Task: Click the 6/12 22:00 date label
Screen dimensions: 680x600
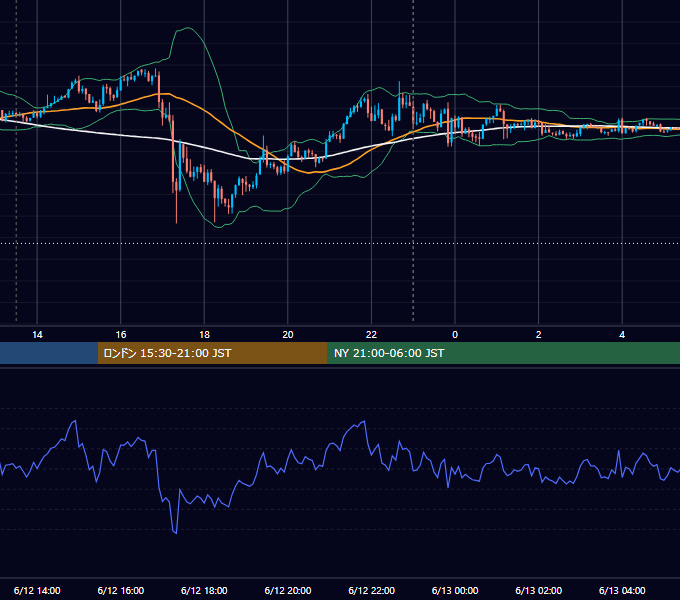Action: 371,590
